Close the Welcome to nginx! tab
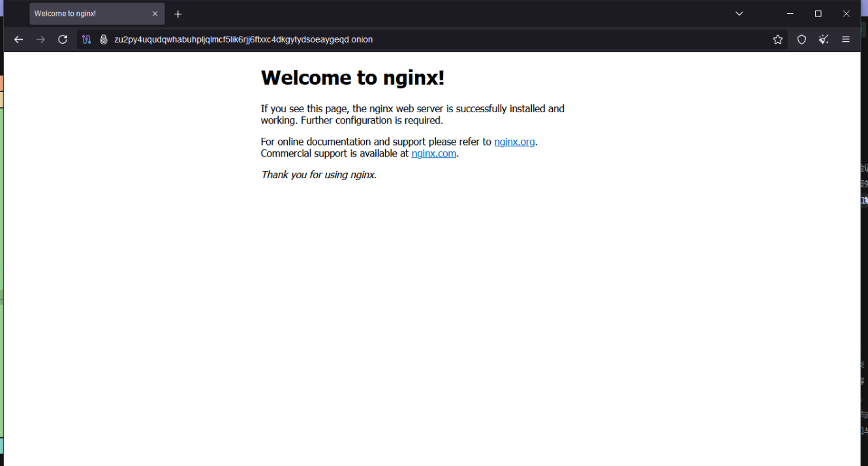Viewport: 868px width, 466px height. (155, 14)
